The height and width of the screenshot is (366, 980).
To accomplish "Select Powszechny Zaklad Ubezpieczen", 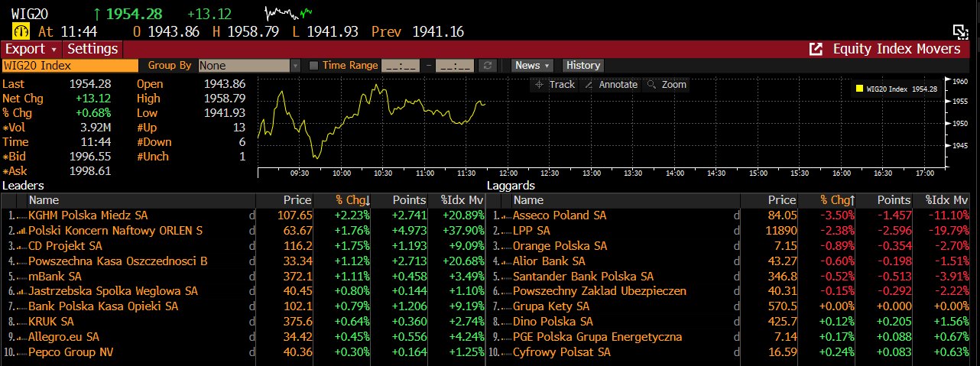I will pyautogui.click(x=600, y=291).
